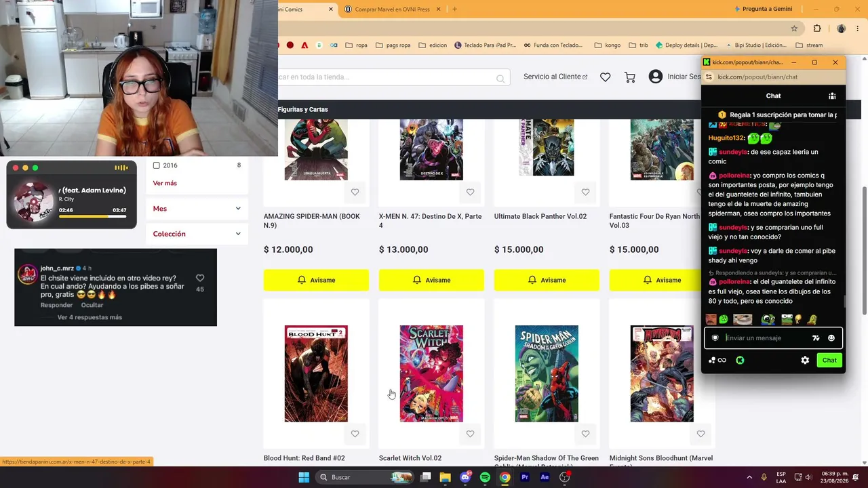Expand the Colección filter section

coord(197,234)
